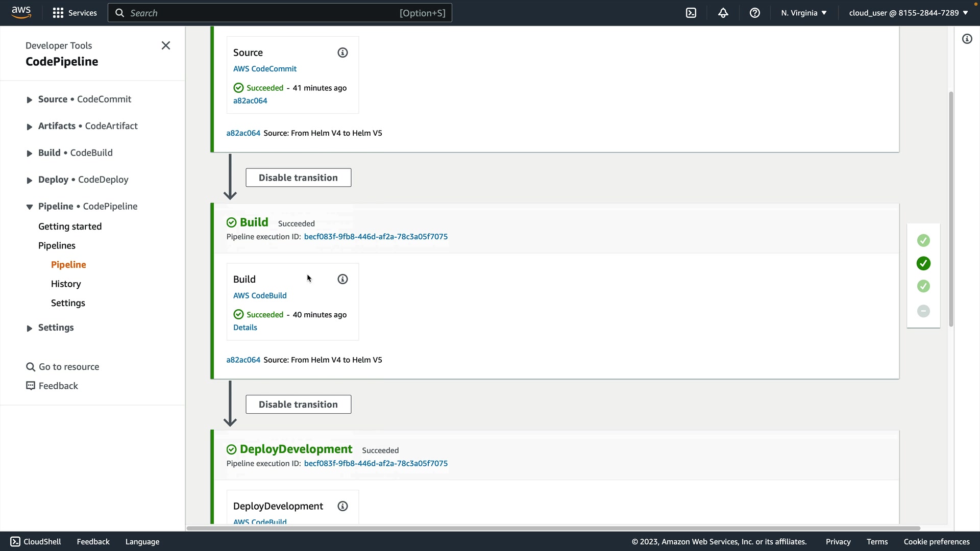The height and width of the screenshot is (551, 980).
Task: Select History in the sidebar
Action: (66, 284)
